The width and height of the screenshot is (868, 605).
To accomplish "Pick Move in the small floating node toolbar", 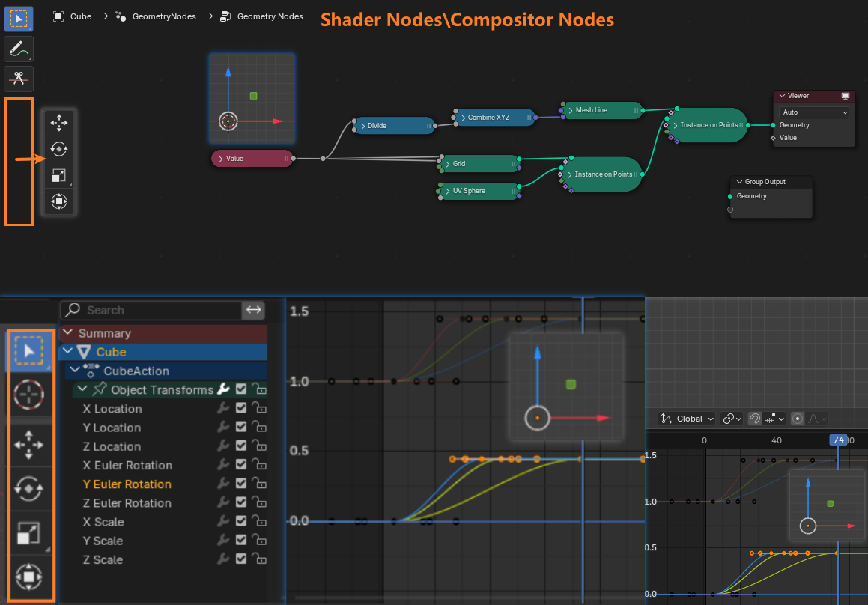I will [59, 122].
